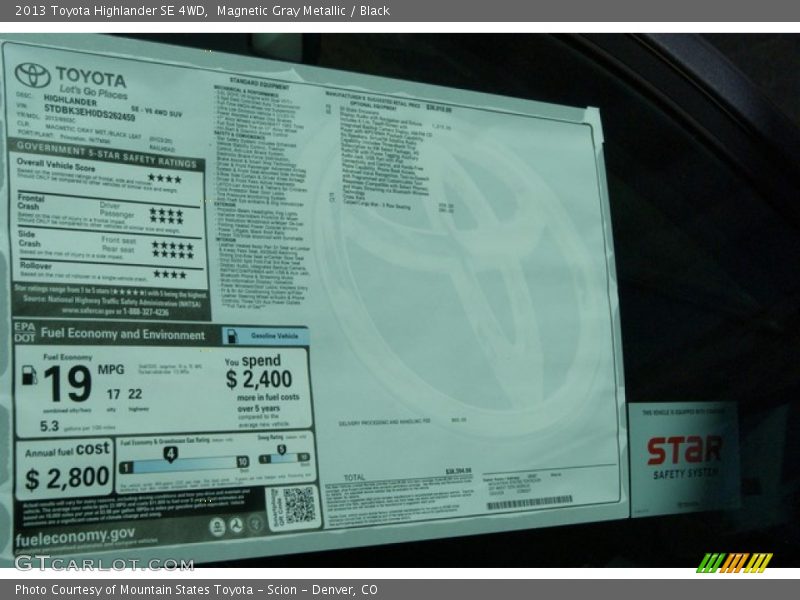Click the DOT logo under EPA

[x=25, y=338]
